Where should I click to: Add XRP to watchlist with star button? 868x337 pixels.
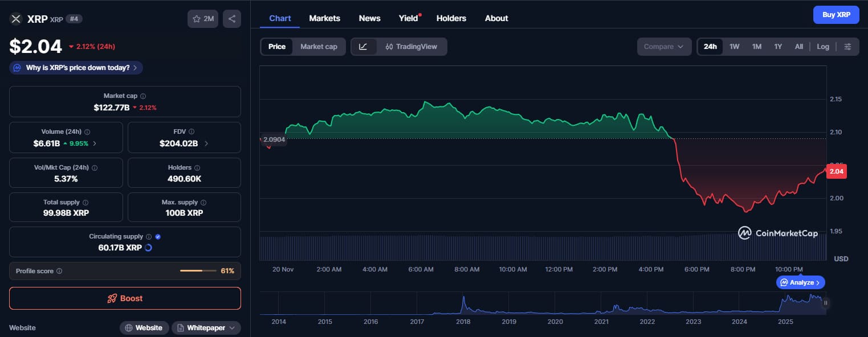point(203,19)
